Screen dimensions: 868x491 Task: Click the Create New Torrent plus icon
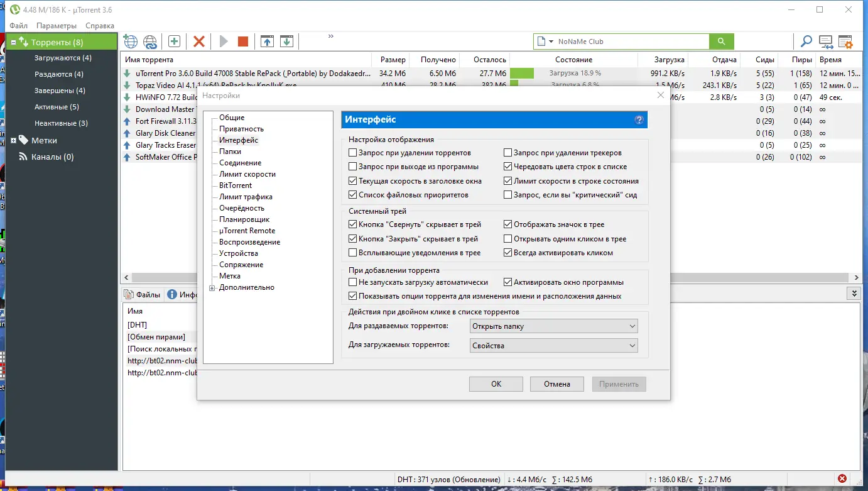click(174, 41)
